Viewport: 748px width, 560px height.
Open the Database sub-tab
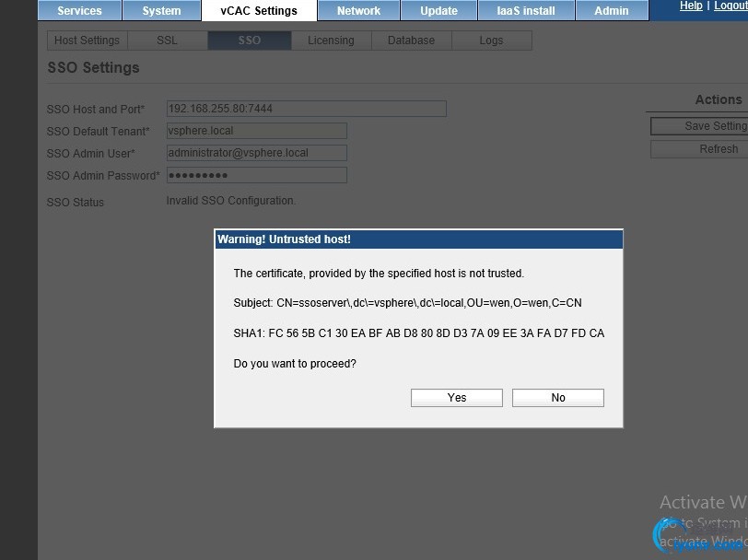tap(411, 41)
